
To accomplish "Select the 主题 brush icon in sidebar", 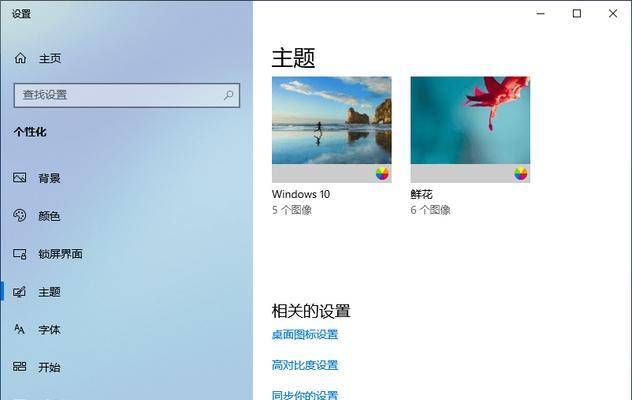I will pyautogui.click(x=19, y=292).
